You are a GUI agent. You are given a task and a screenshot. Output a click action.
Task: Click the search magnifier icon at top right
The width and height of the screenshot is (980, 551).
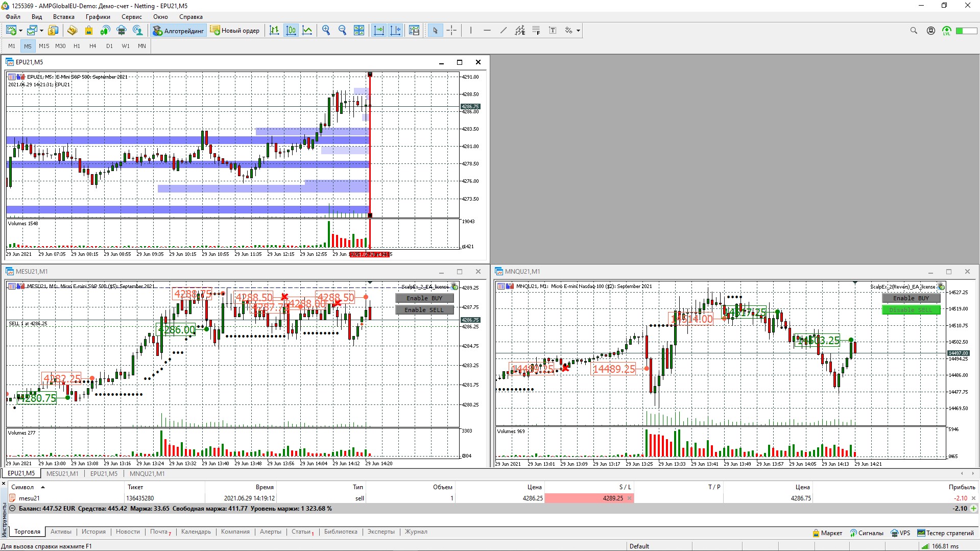[914, 31]
